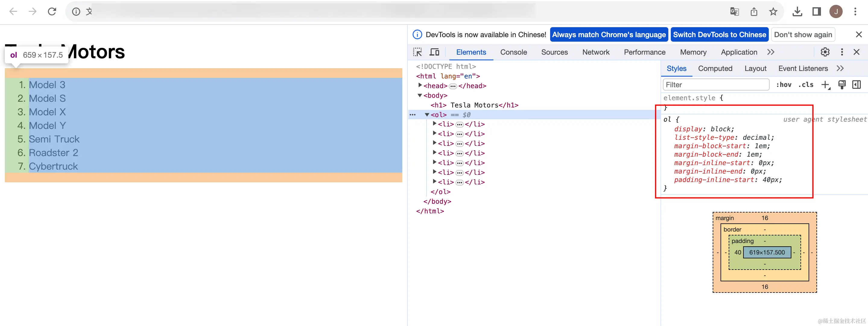Click the styles Filter input field
Viewport: 868px width, 326px height.
click(x=716, y=85)
